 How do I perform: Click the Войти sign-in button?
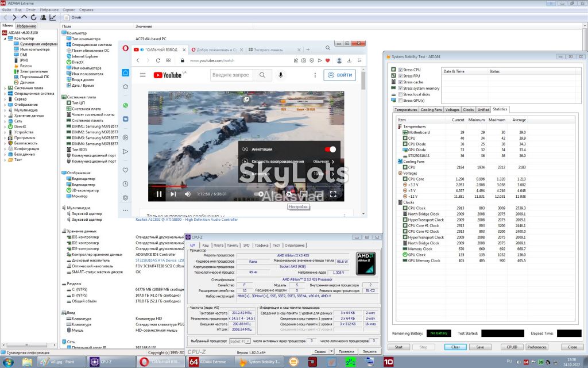pos(340,75)
